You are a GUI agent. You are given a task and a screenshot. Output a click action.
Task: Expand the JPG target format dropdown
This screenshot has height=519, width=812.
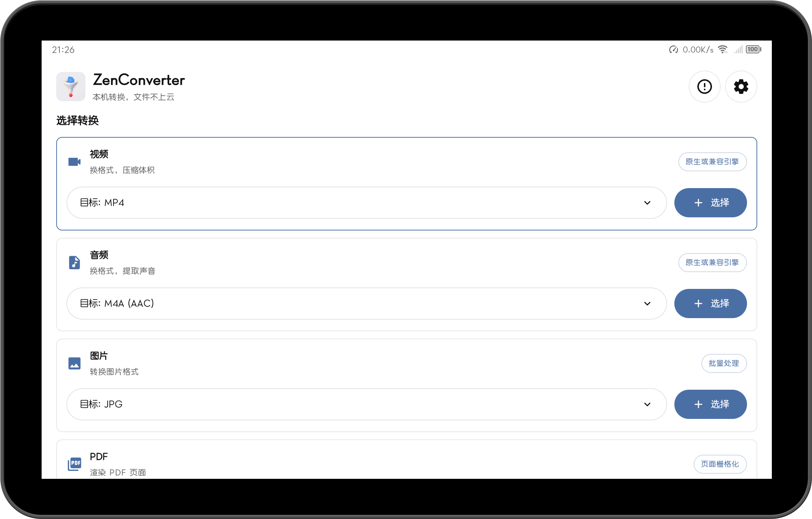(x=367, y=404)
